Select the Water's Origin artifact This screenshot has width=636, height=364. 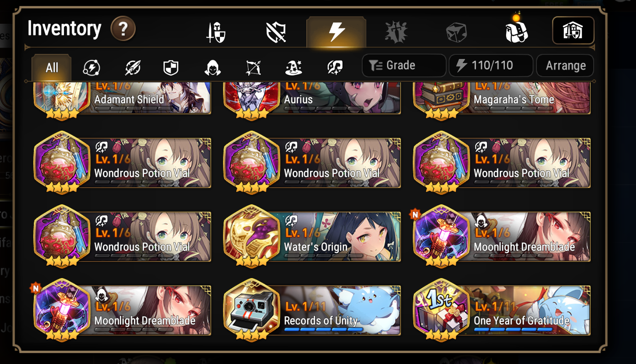click(x=312, y=236)
